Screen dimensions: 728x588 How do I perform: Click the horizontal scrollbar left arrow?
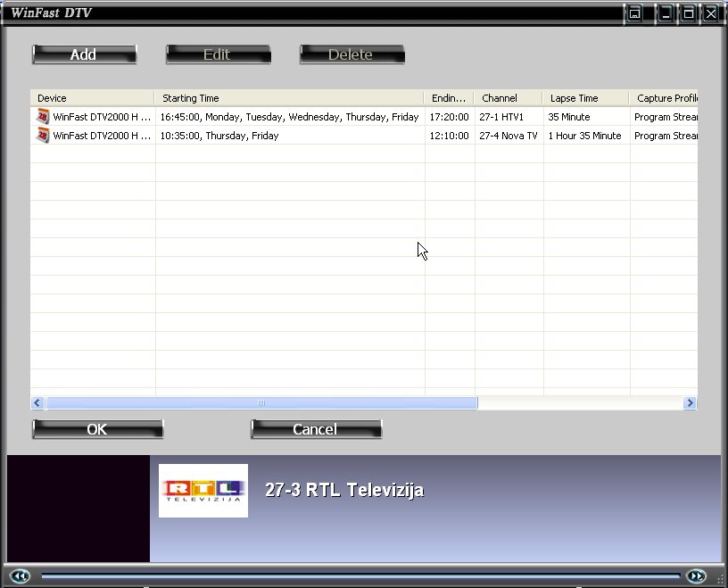37,402
